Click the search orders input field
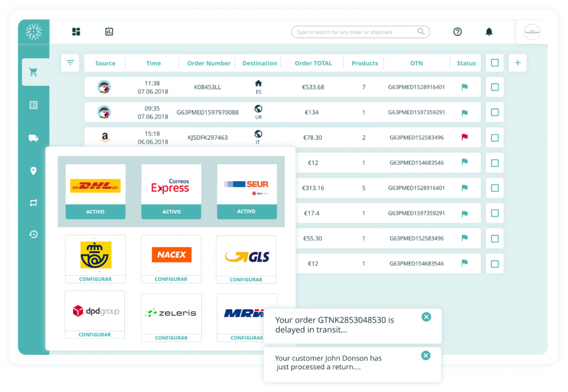This screenshot has width=568, height=392. [x=360, y=31]
